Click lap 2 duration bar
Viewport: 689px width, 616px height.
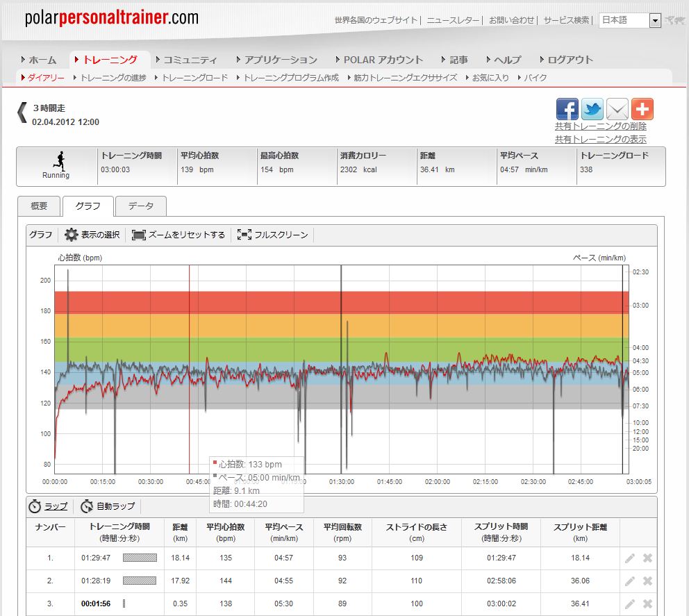tap(140, 581)
